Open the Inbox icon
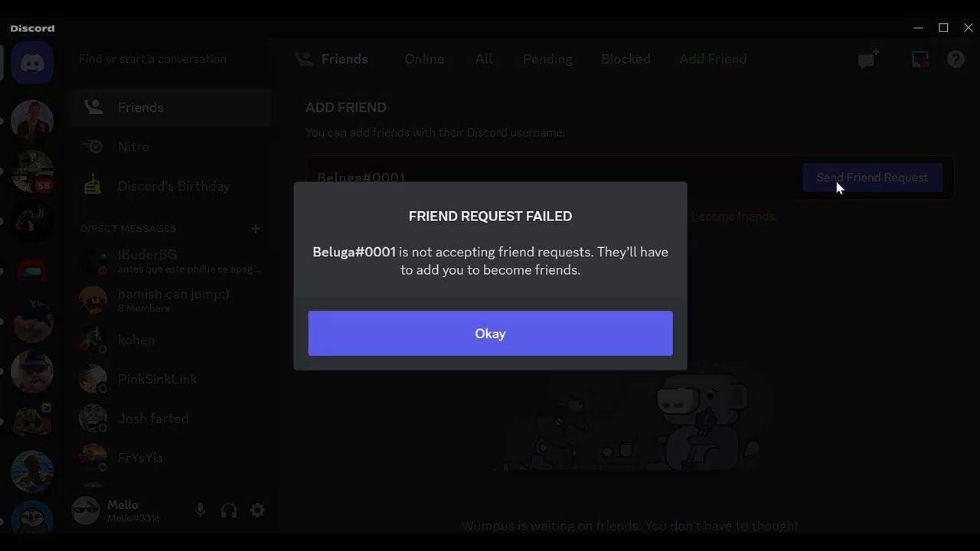The height and width of the screenshot is (551, 980). pyautogui.click(x=920, y=59)
